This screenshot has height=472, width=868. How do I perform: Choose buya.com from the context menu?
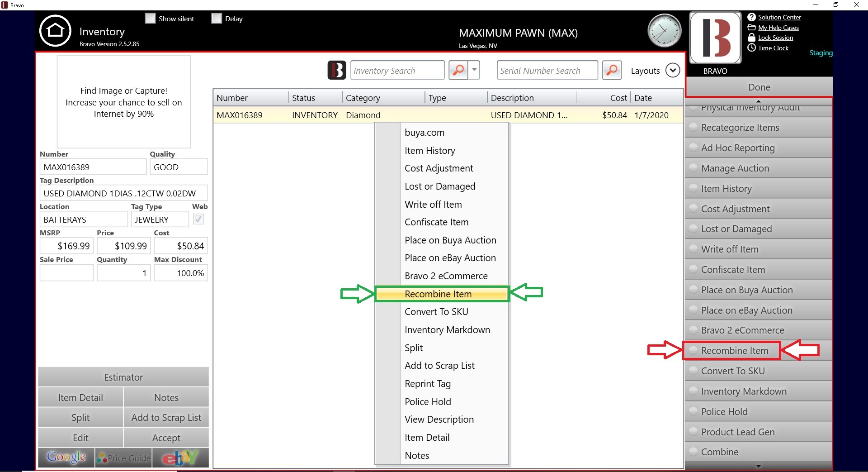click(x=441, y=133)
